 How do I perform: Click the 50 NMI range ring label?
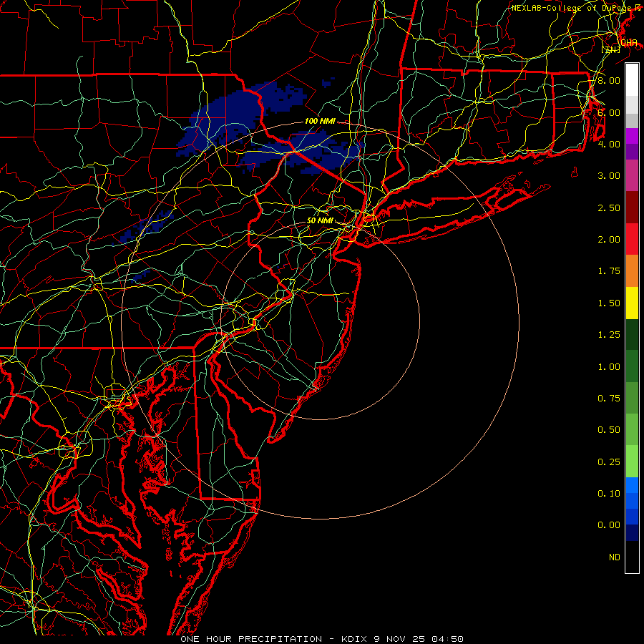point(320,220)
